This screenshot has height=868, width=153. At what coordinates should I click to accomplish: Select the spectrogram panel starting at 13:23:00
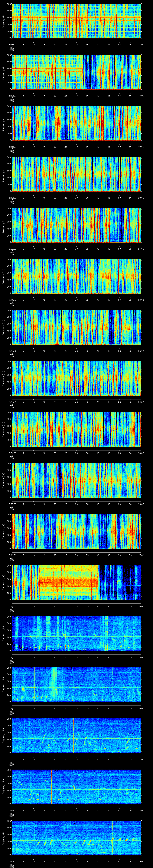pos(77,378)
